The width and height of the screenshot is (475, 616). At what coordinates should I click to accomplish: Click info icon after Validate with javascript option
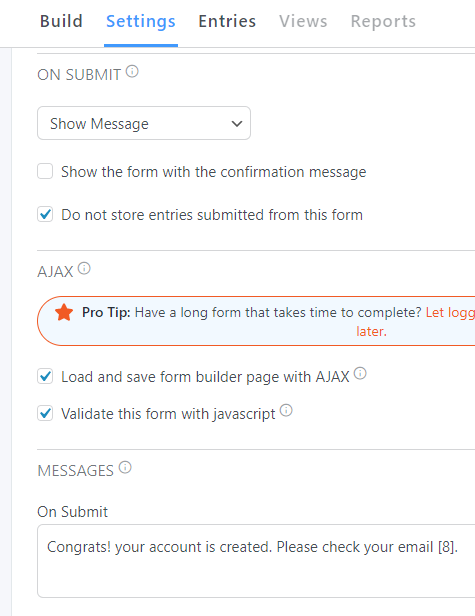pyautogui.click(x=286, y=410)
